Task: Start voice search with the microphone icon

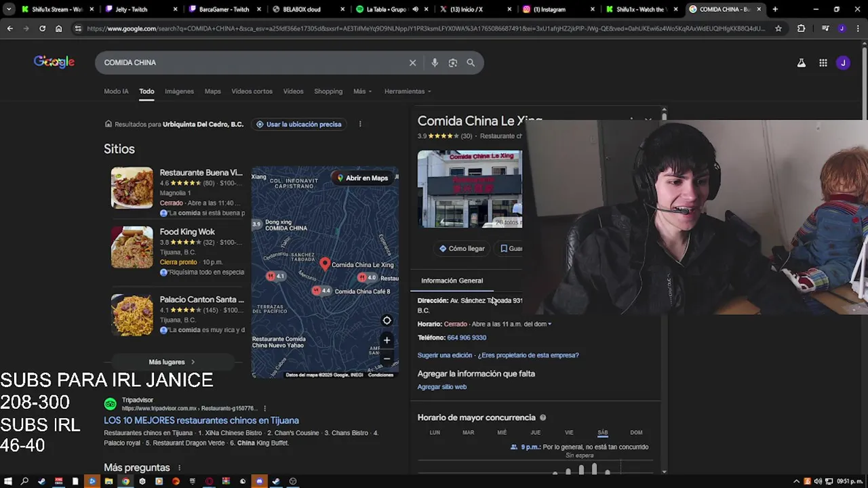Action: click(435, 62)
